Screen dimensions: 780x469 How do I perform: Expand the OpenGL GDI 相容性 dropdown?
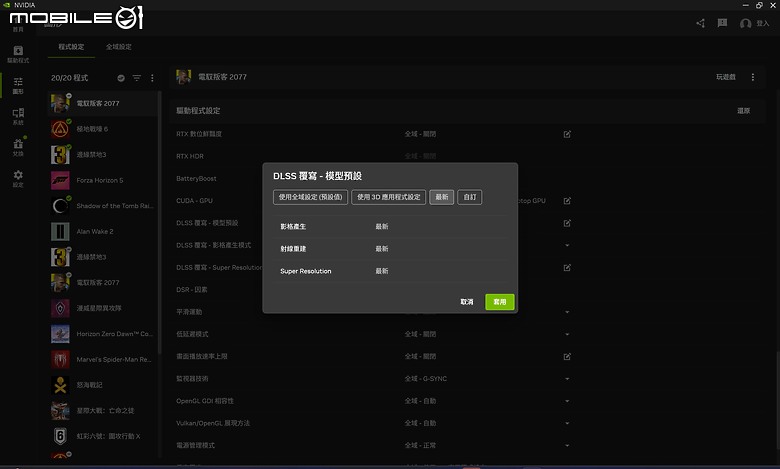point(567,401)
